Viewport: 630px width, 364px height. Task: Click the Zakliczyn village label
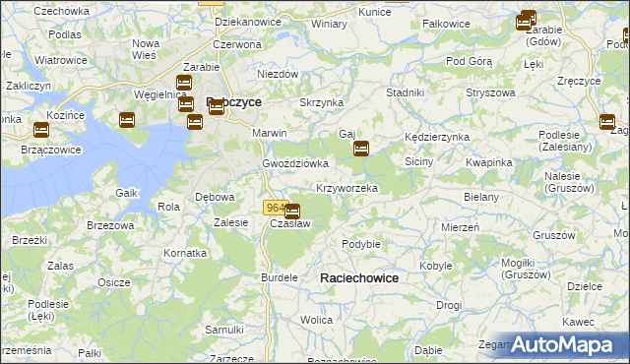(x=29, y=86)
